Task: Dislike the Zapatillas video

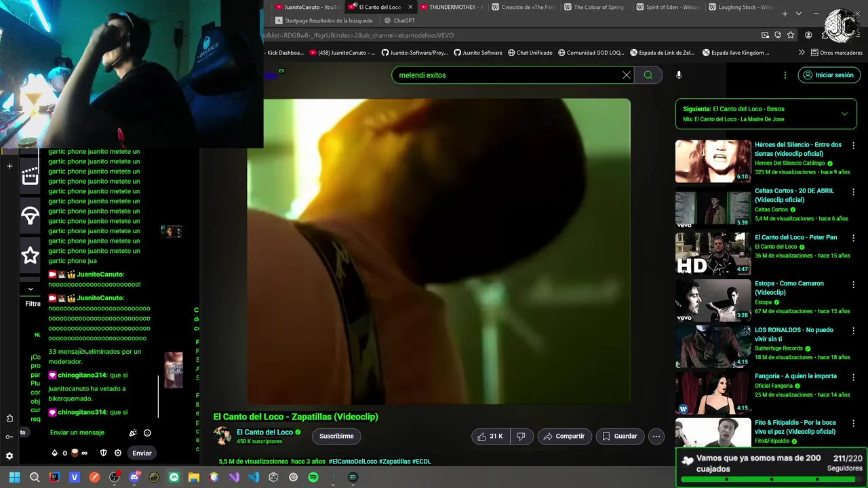Action: click(x=521, y=436)
